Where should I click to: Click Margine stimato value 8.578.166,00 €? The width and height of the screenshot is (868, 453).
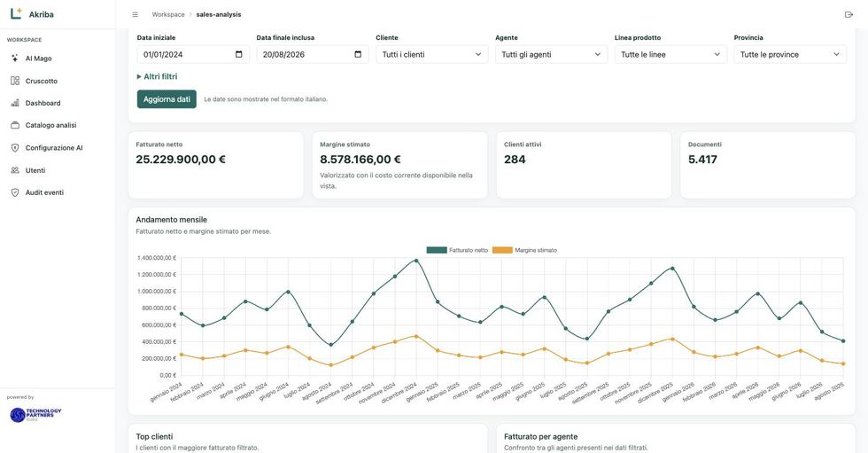coord(360,160)
